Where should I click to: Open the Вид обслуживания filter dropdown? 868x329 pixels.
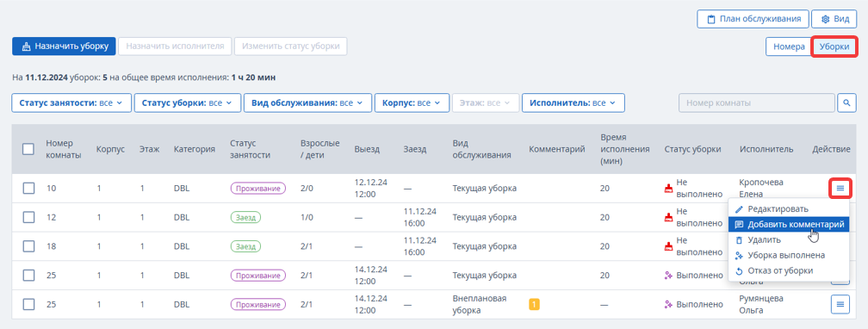click(x=307, y=103)
